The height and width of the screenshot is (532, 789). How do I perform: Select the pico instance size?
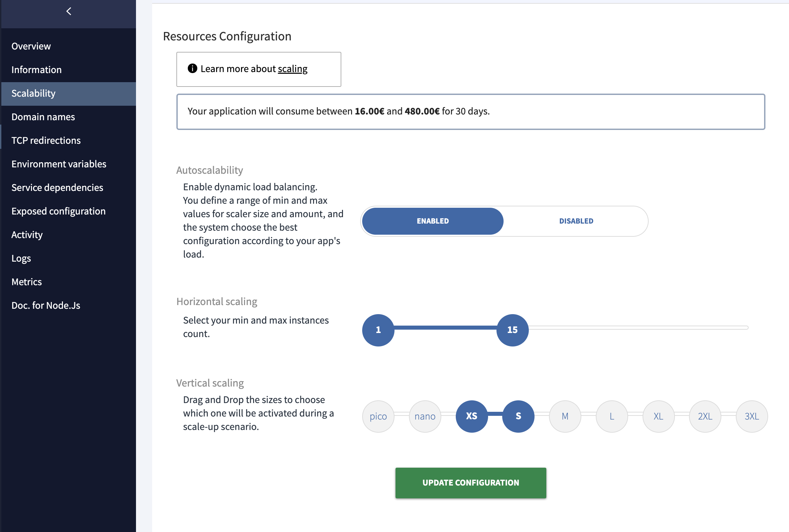click(x=378, y=416)
